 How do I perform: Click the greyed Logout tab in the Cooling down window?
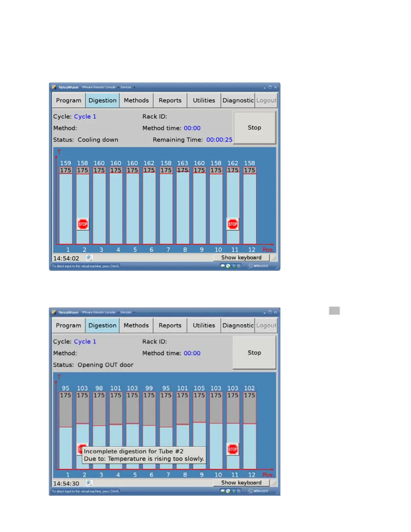click(x=266, y=100)
